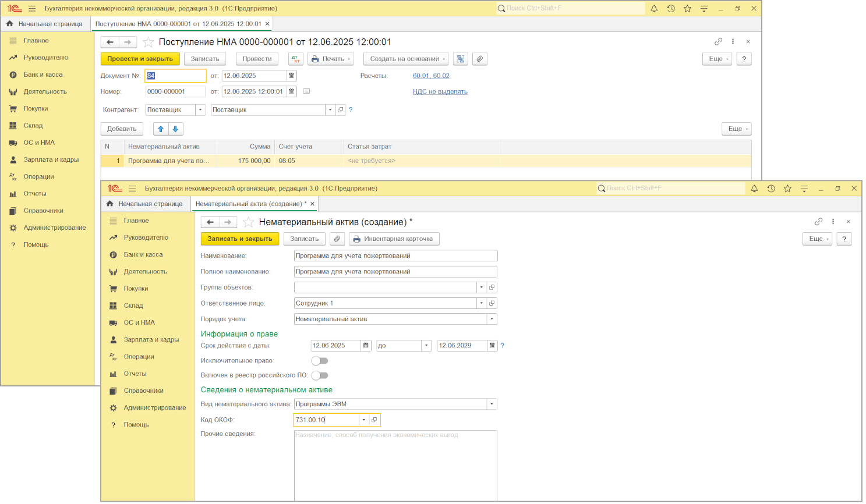Image resolution: width=866 pixels, height=504 pixels.
Task: Open Зарплата и кадры in back window sidebar
Action: (x=51, y=159)
